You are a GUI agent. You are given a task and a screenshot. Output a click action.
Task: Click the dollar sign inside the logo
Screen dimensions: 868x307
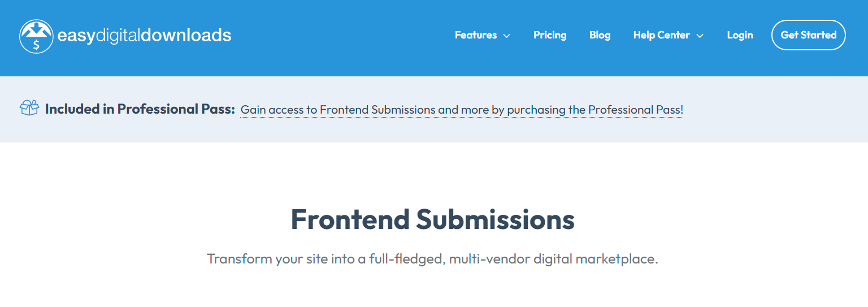[36, 45]
